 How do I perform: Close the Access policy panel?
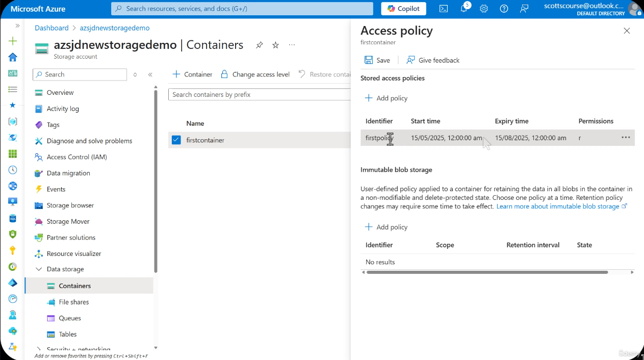coord(627,31)
